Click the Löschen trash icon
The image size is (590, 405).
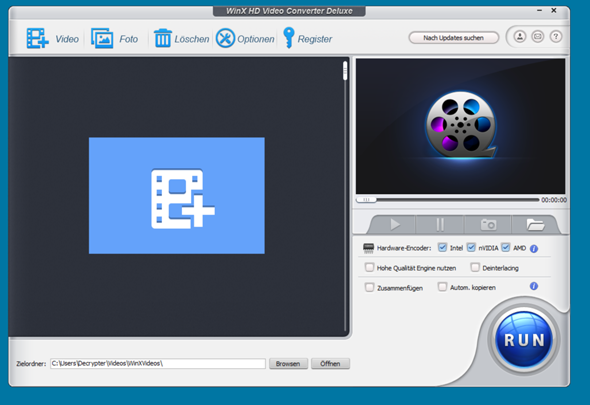tap(163, 38)
